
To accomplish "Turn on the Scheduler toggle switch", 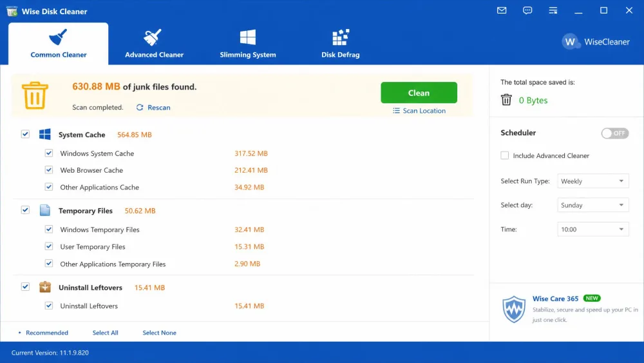I will coord(614,133).
